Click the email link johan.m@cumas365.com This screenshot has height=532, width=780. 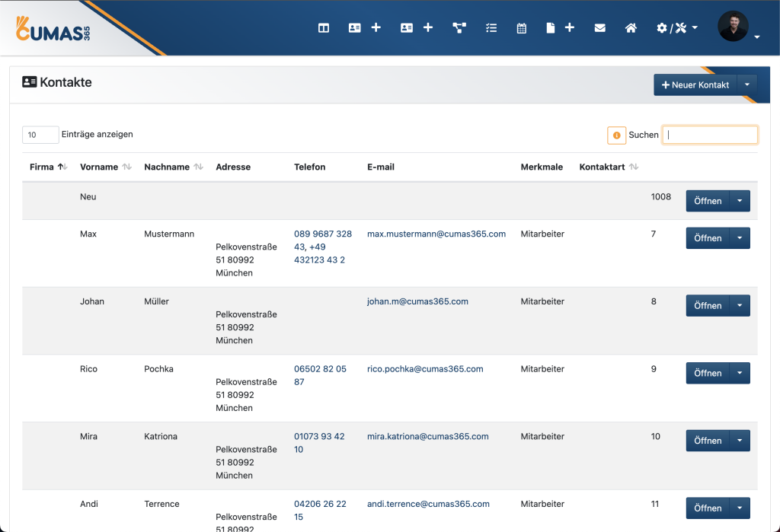[417, 301]
